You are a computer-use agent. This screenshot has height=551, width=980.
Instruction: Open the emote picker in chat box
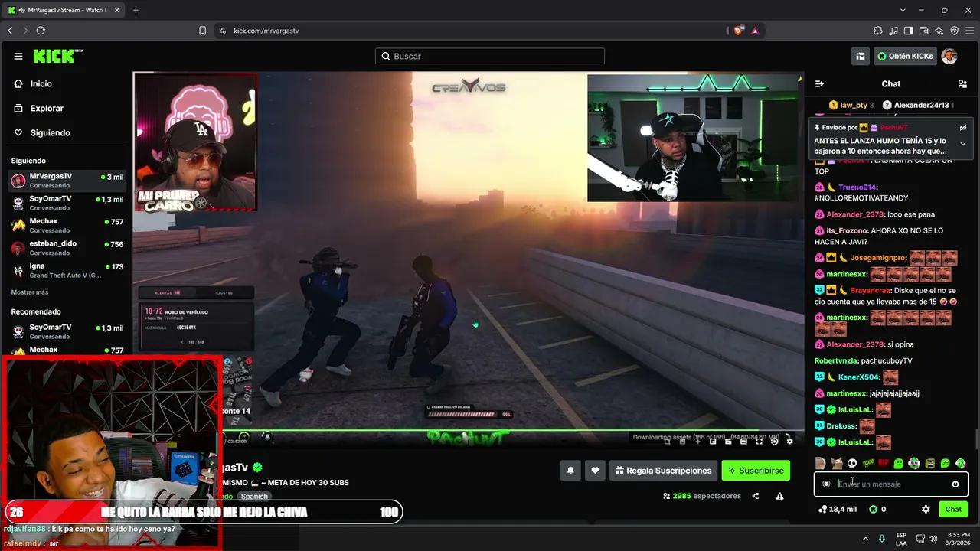tap(955, 484)
